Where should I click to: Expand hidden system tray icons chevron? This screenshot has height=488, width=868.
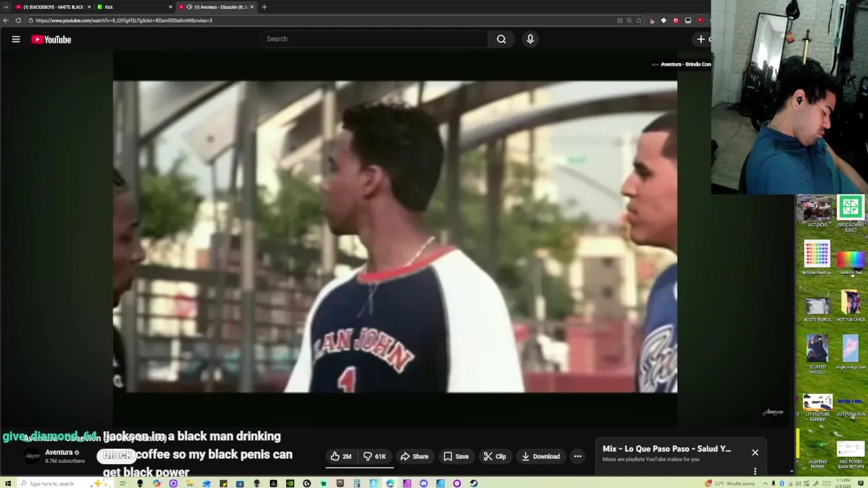[x=766, y=483]
